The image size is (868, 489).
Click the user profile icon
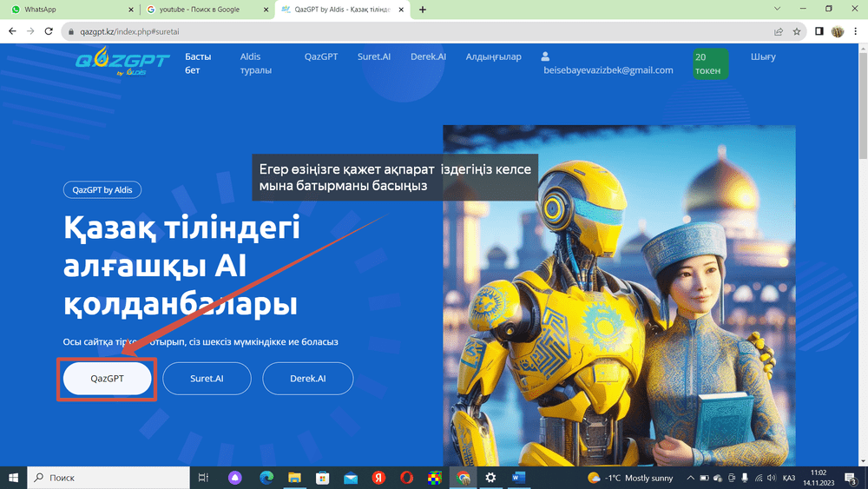[546, 56]
